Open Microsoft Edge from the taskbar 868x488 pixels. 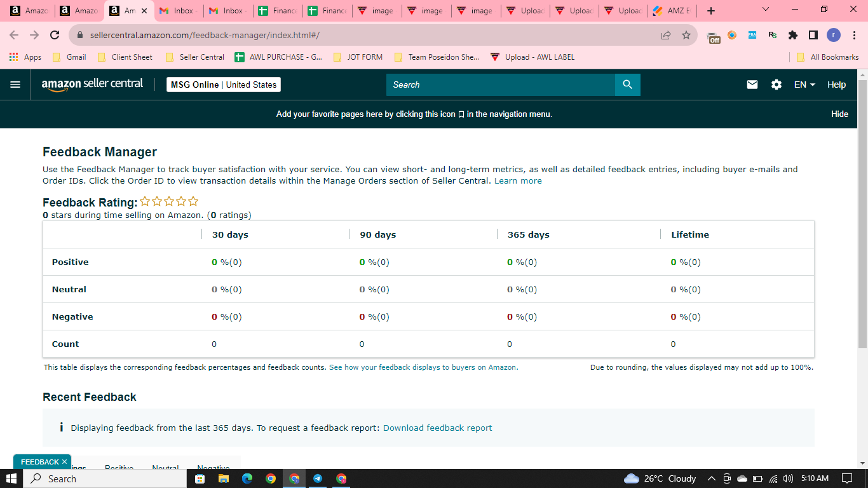point(247,478)
